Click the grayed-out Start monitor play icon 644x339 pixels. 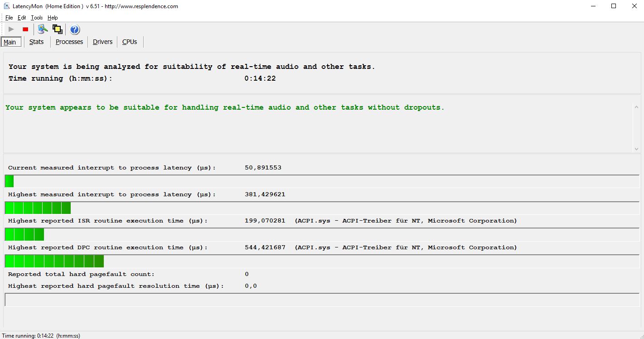coord(11,29)
